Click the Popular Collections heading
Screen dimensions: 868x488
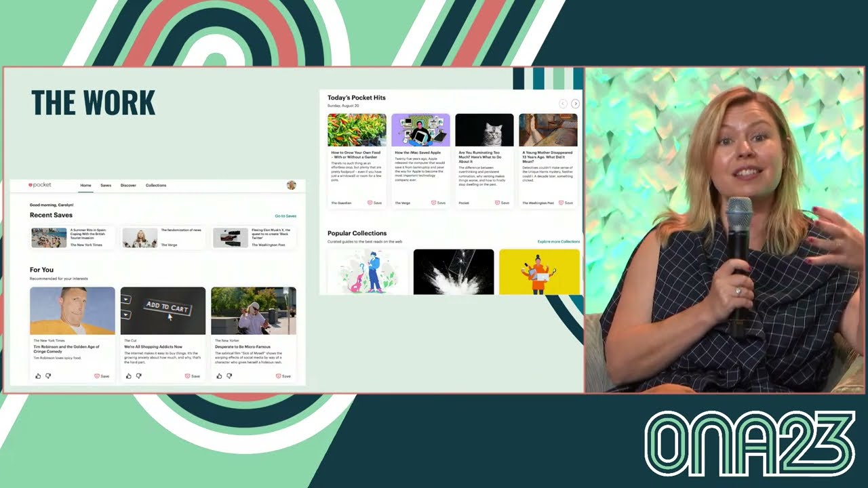[357, 233]
